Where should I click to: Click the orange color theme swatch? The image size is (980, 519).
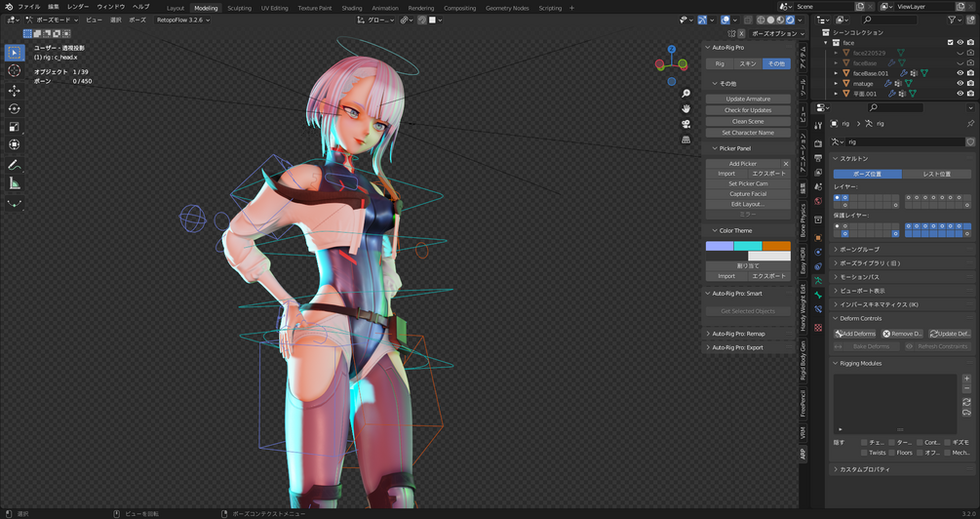[776, 246]
